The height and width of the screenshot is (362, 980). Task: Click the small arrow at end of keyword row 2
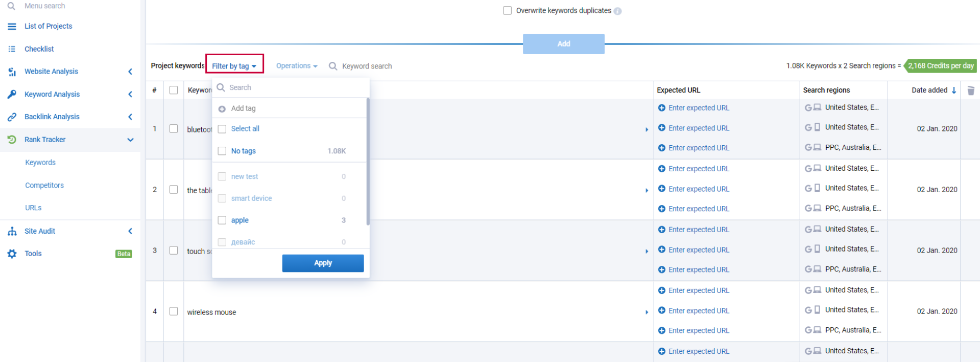(x=647, y=191)
